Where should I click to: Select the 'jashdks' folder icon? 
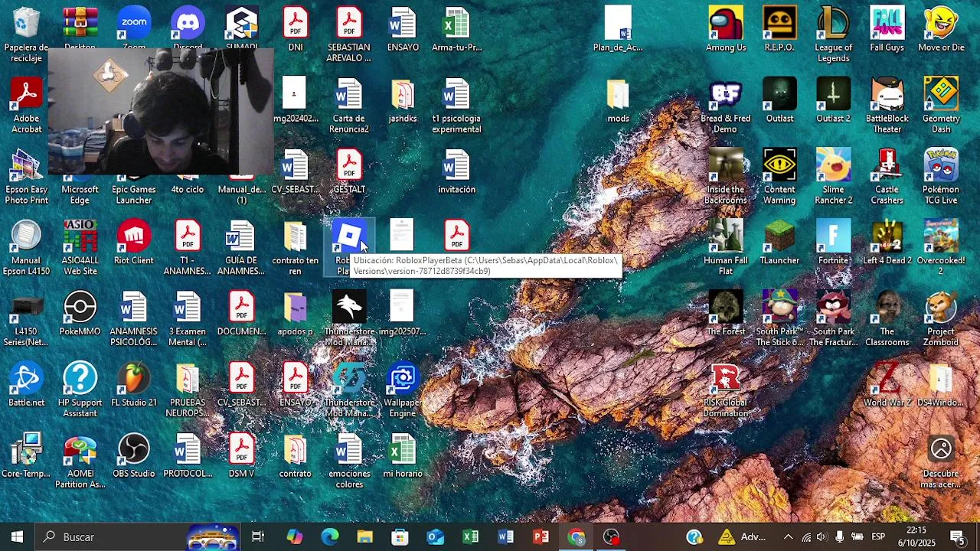tap(403, 100)
